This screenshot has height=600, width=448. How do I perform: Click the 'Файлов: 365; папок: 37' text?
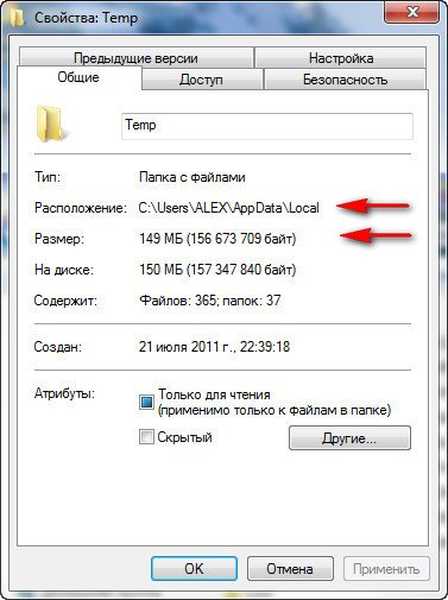tap(210, 300)
